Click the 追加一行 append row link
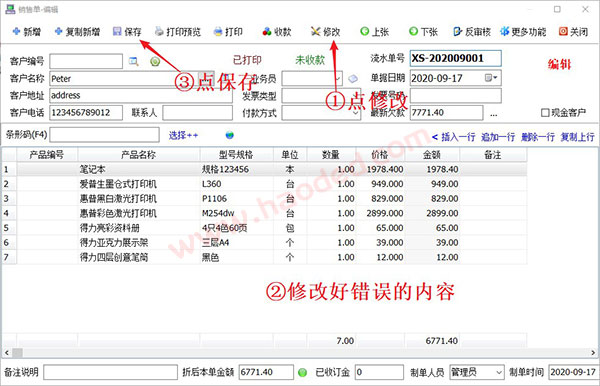 tap(498, 137)
